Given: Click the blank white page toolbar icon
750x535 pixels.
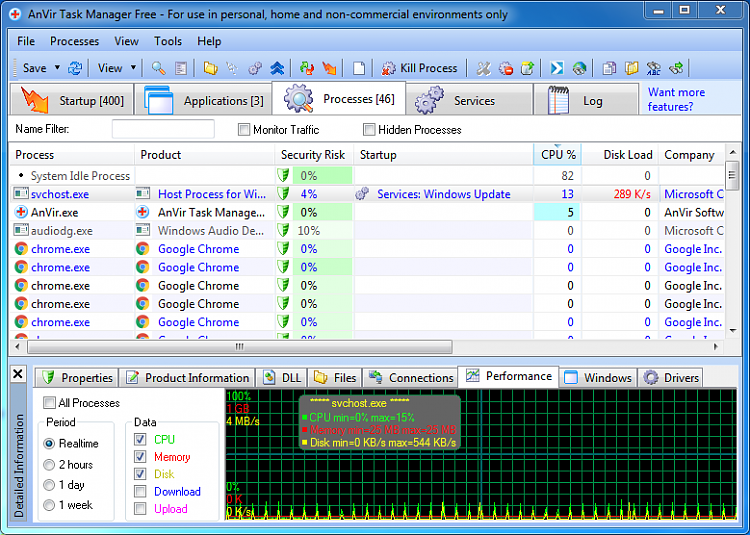Looking at the screenshot, I should tap(359, 68).
